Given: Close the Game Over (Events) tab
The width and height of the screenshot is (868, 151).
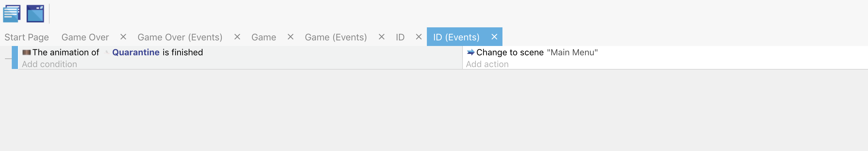Looking at the screenshot, I should coord(237,37).
